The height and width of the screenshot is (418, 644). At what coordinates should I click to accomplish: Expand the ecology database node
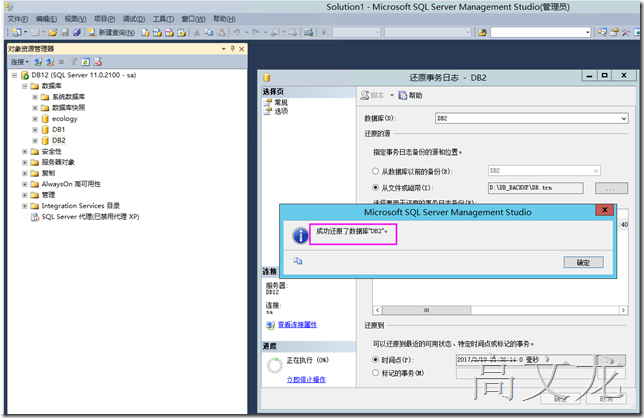coord(35,119)
